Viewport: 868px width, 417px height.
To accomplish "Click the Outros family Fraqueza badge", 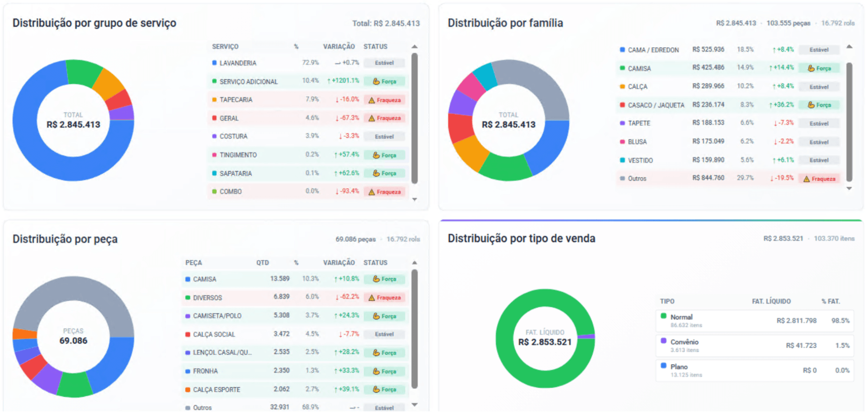I will click(x=819, y=179).
